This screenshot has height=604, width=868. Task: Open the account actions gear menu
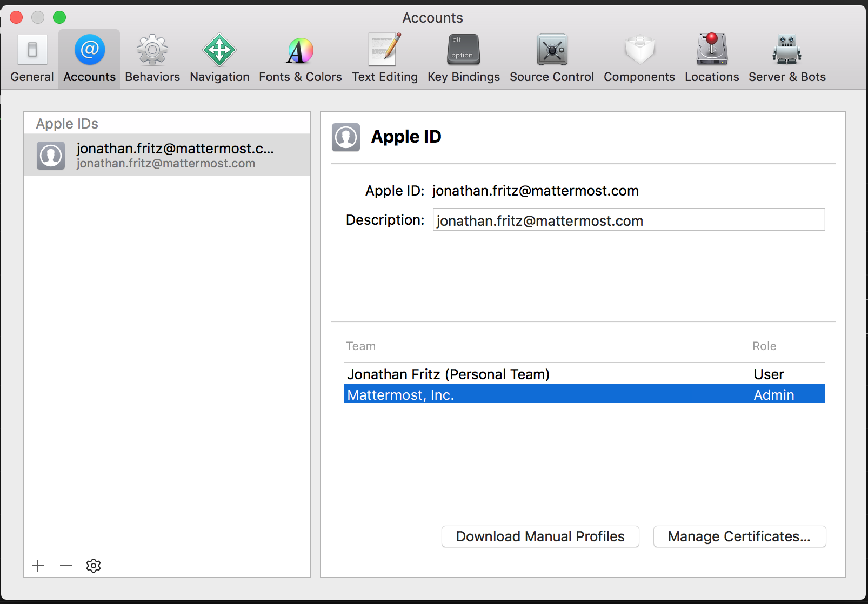click(x=94, y=566)
